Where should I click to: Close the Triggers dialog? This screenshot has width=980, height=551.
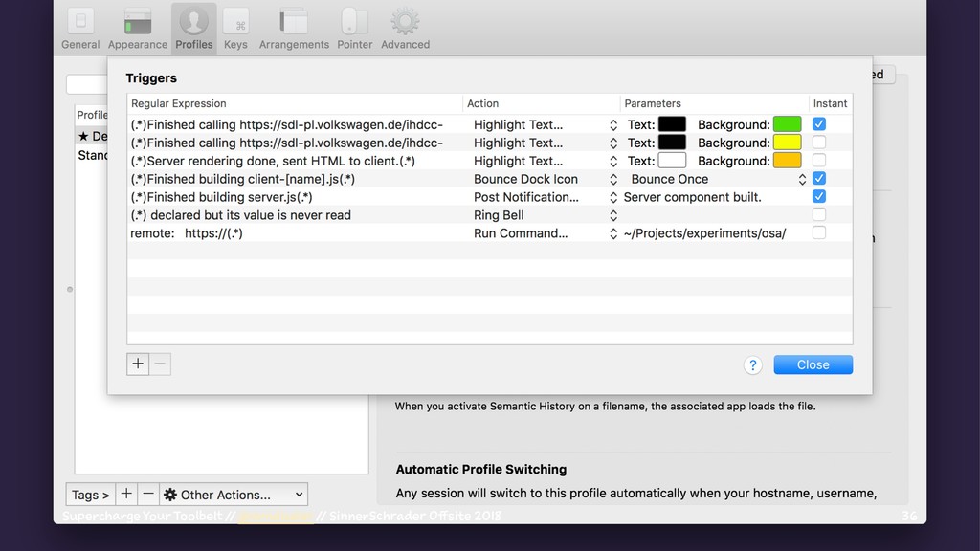pos(813,364)
